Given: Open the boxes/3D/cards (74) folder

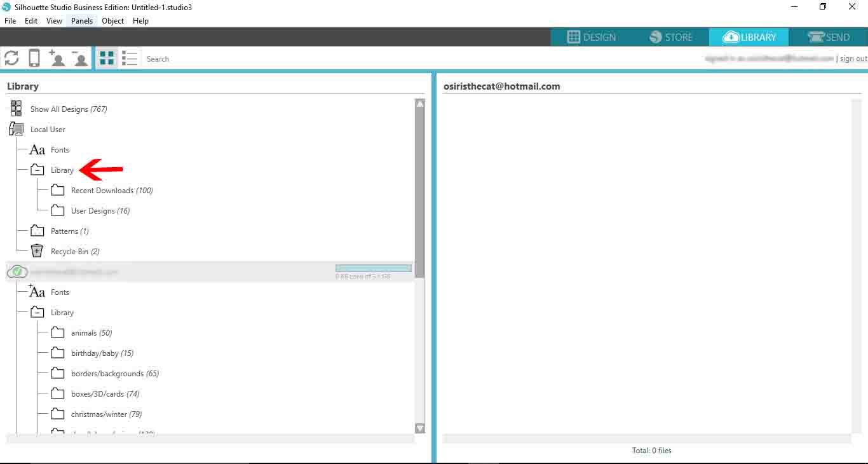Looking at the screenshot, I should tap(105, 394).
